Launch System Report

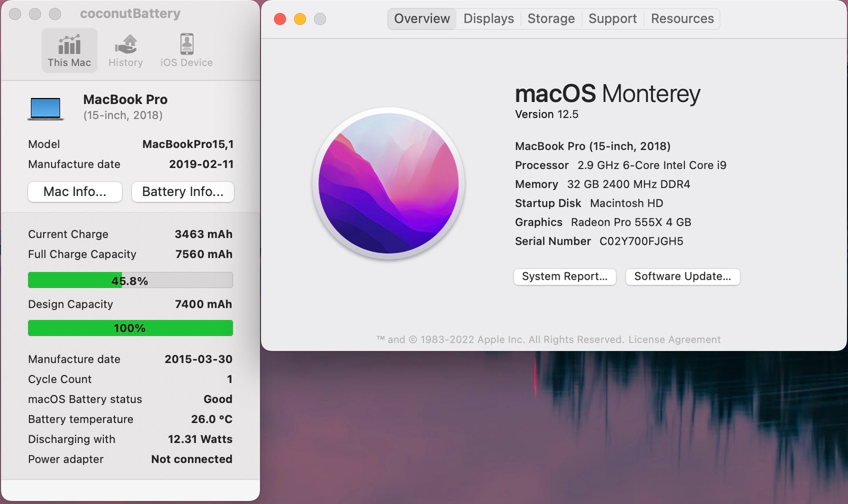pyautogui.click(x=564, y=276)
